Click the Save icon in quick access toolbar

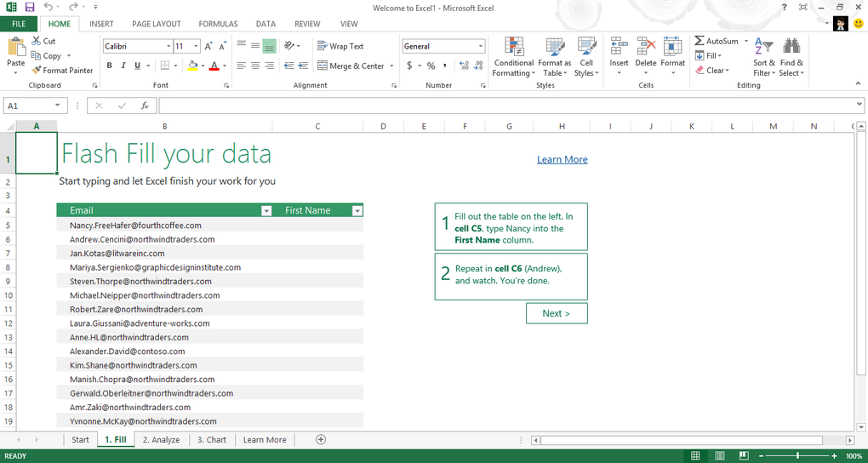(30, 7)
